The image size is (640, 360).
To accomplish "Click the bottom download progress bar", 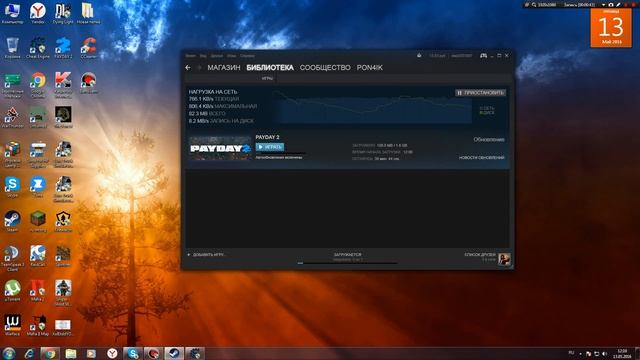I will [x=347, y=263].
